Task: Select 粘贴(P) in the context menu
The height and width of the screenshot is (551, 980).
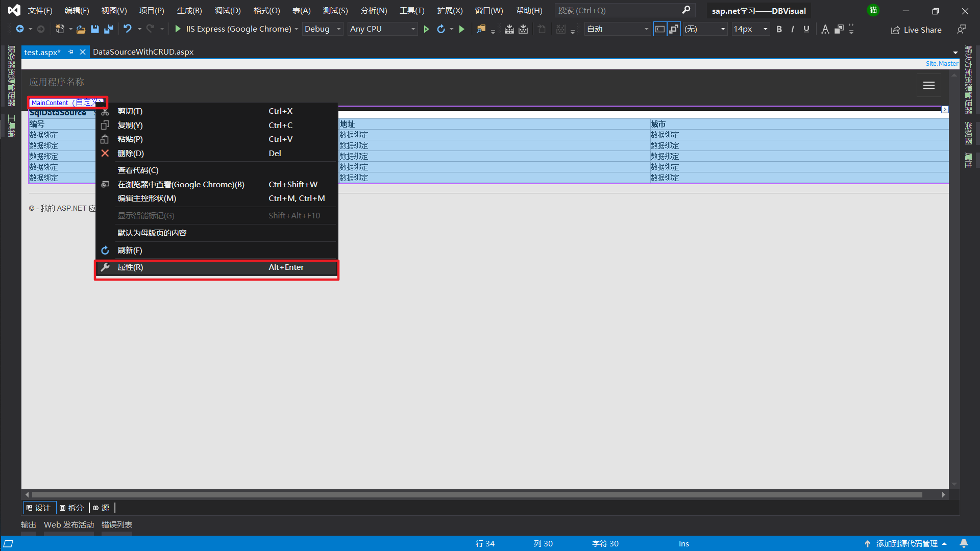Action: [x=217, y=139]
